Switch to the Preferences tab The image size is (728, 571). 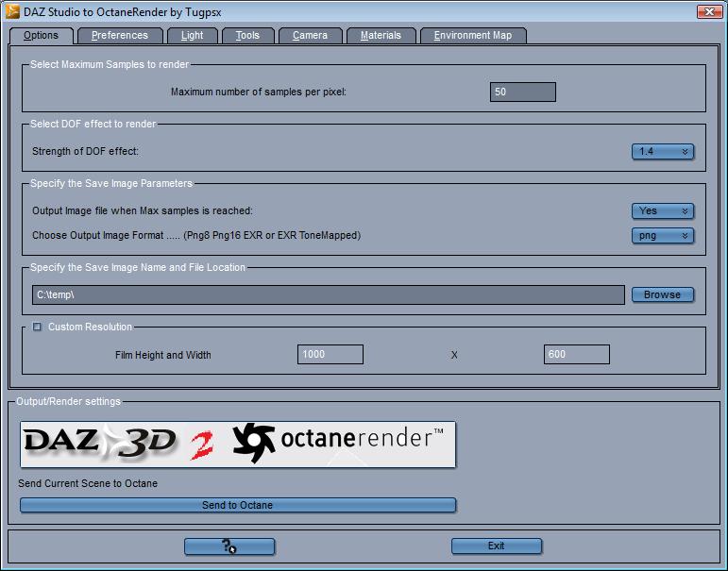[x=120, y=35]
